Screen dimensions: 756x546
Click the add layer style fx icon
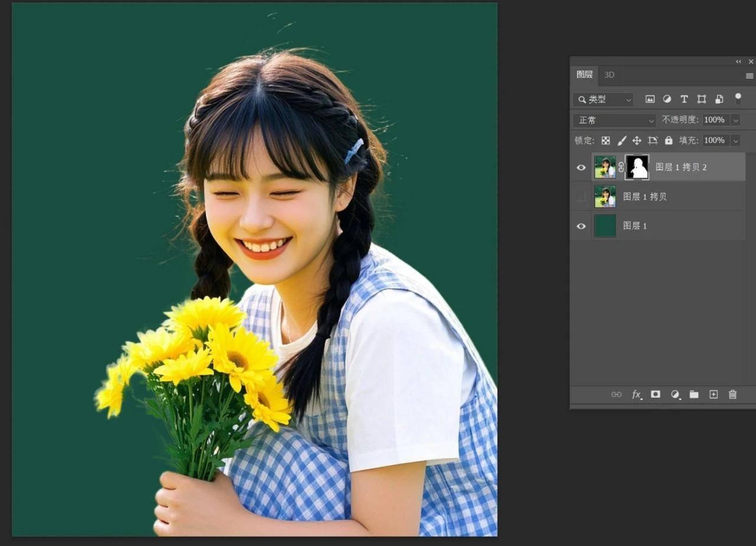click(636, 395)
